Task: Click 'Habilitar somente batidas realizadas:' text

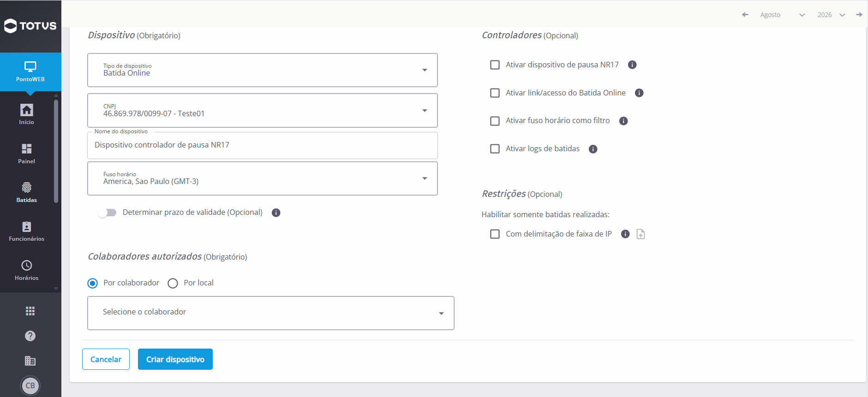Action: pyautogui.click(x=545, y=214)
